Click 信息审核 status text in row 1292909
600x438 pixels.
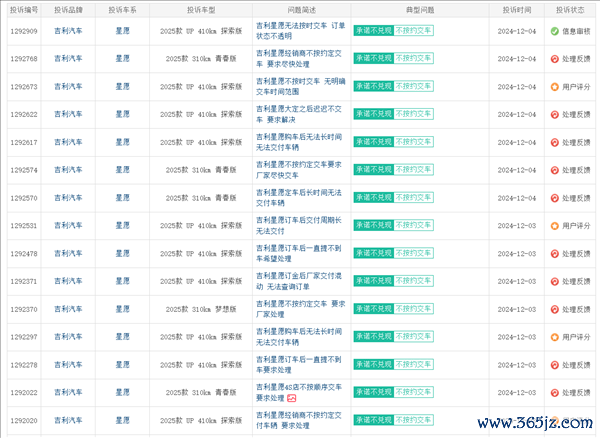[576, 31]
